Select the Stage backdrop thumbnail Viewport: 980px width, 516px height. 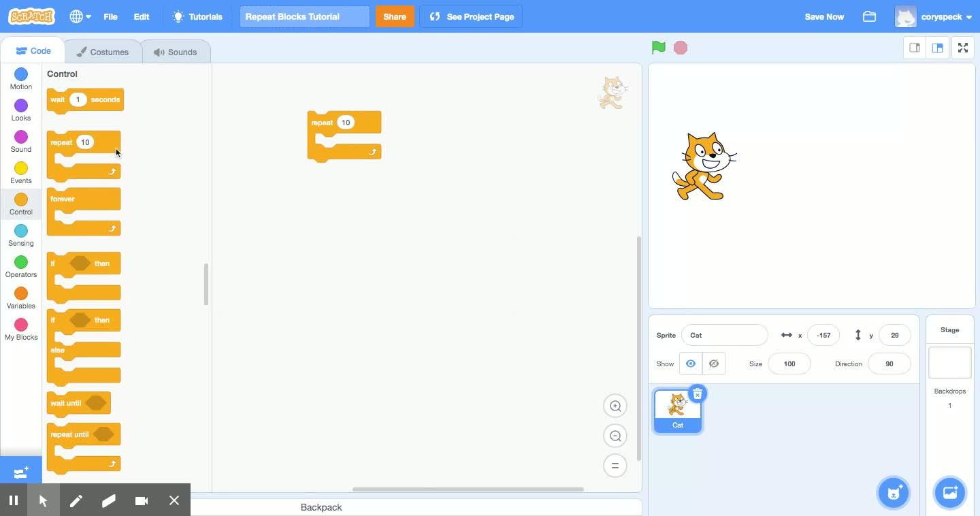click(x=950, y=363)
